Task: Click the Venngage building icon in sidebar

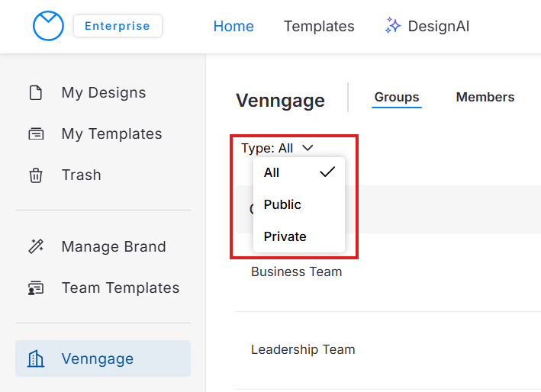Action: (x=36, y=359)
